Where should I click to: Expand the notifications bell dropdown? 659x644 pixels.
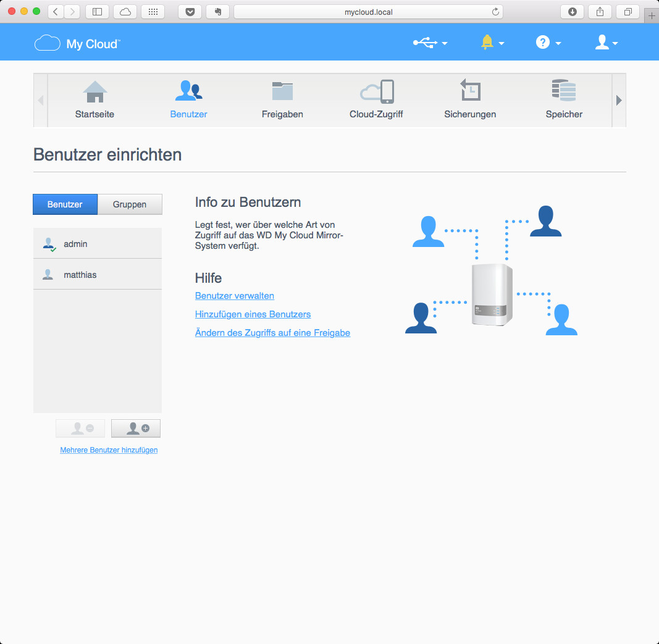tap(492, 43)
